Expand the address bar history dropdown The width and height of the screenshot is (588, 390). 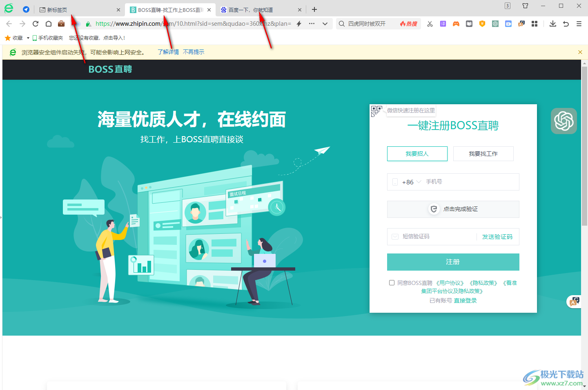point(325,24)
